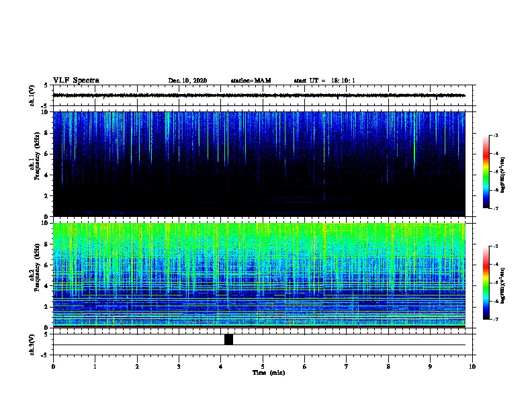Click the ch.3(V) axis label
Image resolution: width=532 pixels, height=411 pixels.
32,345
